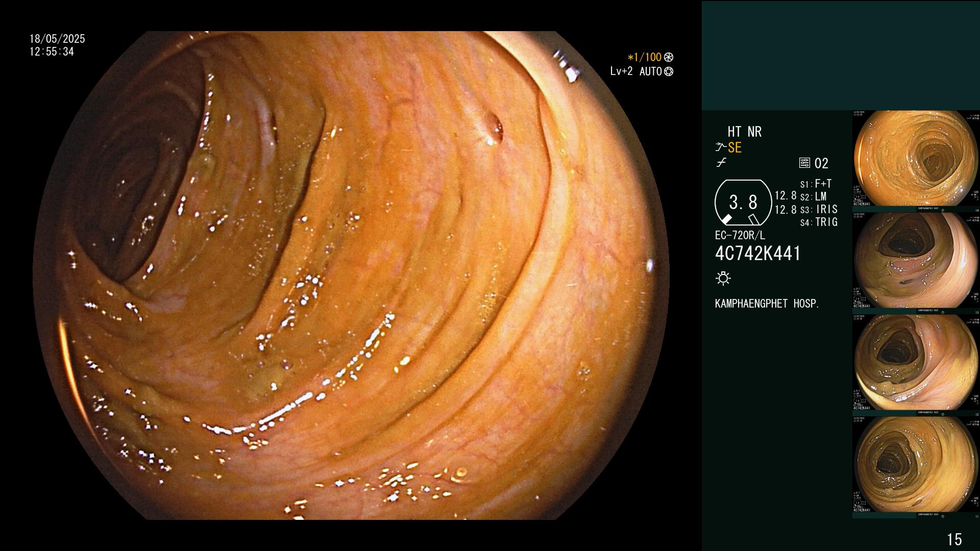Click the S4: TRIG switch assignment
The height and width of the screenshot is (551, 980).
(819, 222)
